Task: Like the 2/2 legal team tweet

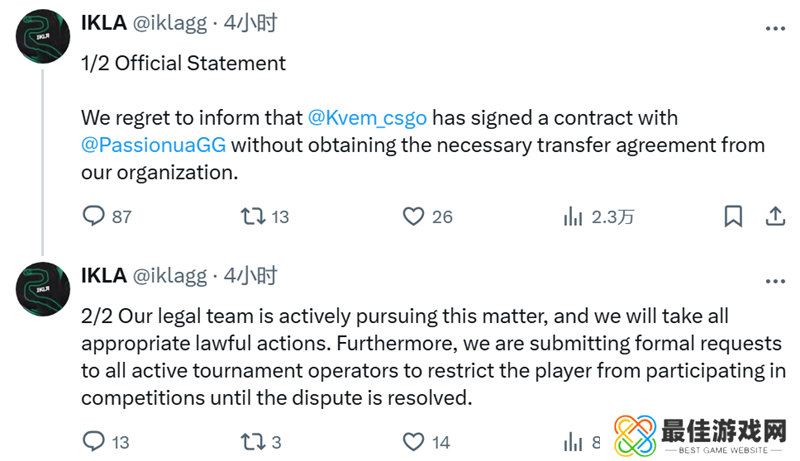Action: pyautogui.click(x=414, y=441)
